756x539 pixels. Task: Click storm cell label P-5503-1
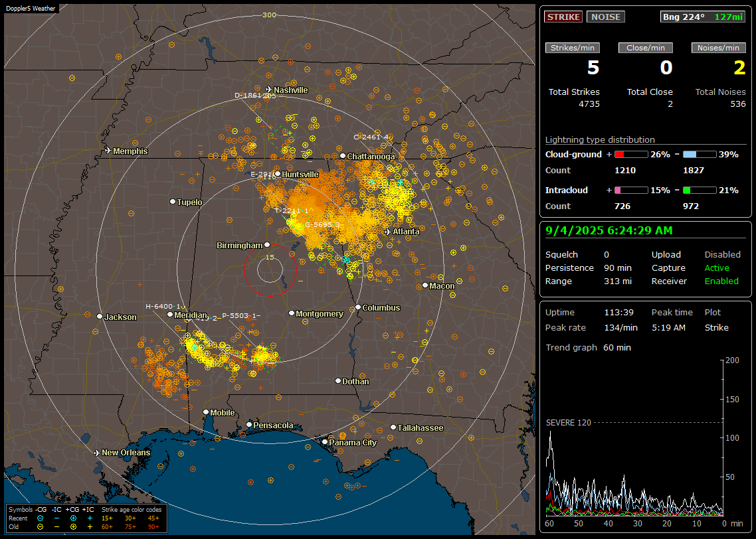tap(239, 315)
